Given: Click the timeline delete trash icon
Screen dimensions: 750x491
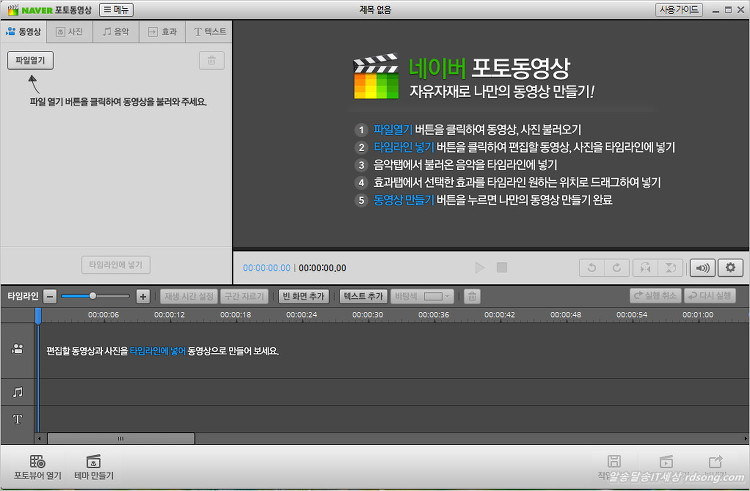Looking at the screenshot, I should [x=472, y=296].
